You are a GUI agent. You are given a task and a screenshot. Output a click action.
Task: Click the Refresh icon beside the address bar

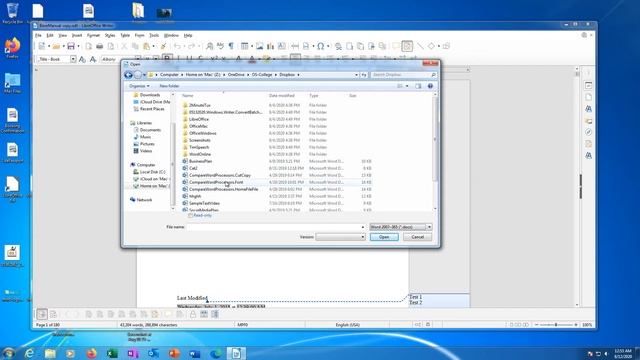point(364,75)
